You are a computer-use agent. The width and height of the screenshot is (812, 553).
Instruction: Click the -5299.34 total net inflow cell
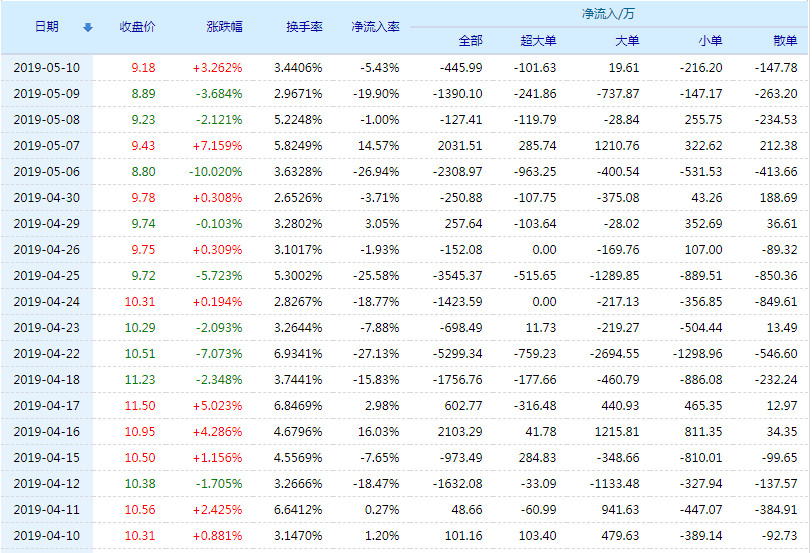tap(460, 353)
